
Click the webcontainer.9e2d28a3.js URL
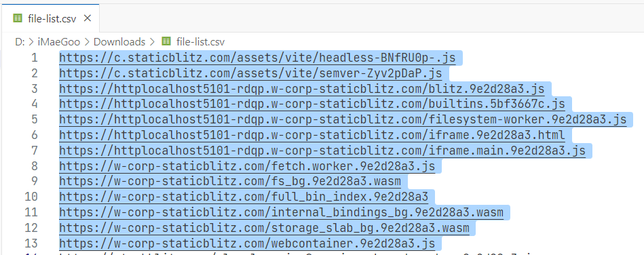pos(247,243)
